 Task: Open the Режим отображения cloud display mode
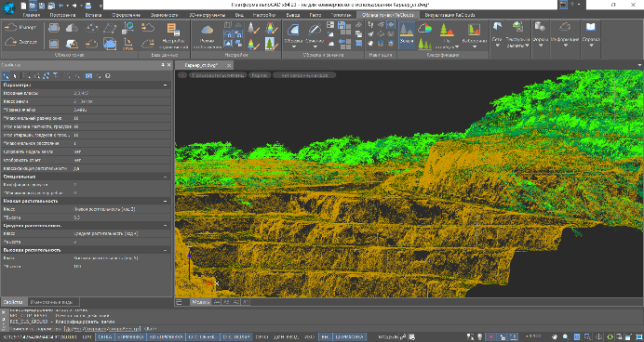pyautogui.click(x=207, y=35)
